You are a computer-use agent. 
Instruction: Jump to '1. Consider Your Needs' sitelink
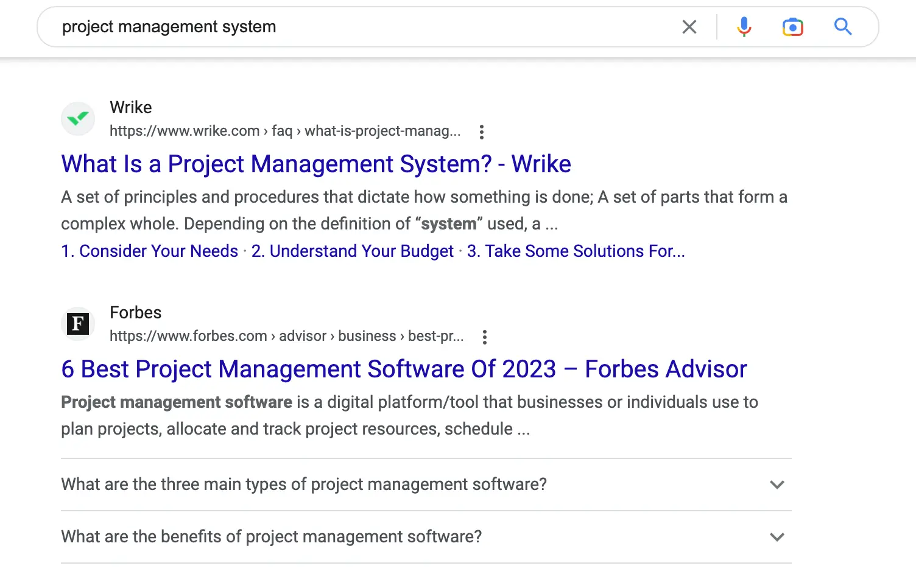[x=150, y=251]
